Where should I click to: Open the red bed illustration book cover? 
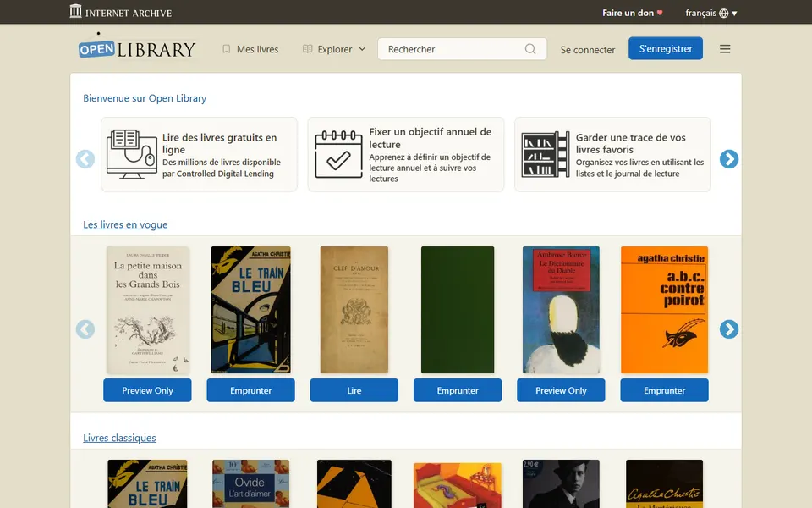point(458,485)
